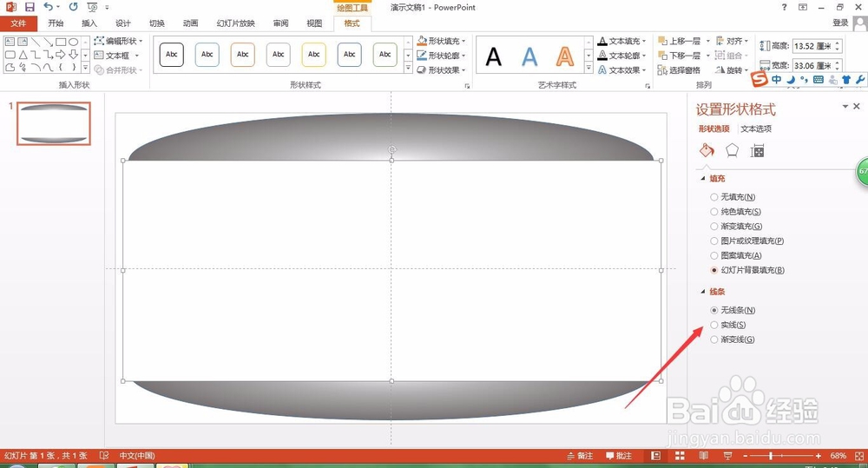Image resolution: width=868 pixels, height=468 pixels.
Task: Open Edit Shape (编辑形状) dropdown
Action: (118, 41)
